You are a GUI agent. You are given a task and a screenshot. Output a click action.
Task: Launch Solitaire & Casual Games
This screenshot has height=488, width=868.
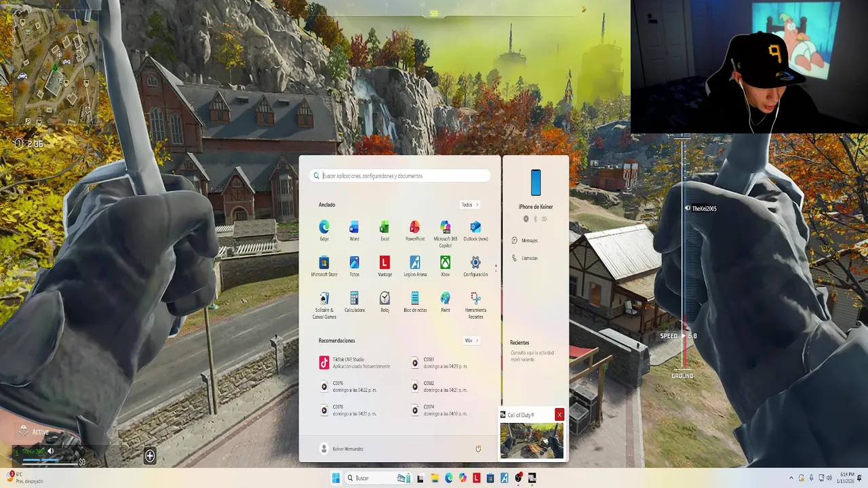click(x=324, y=305)
